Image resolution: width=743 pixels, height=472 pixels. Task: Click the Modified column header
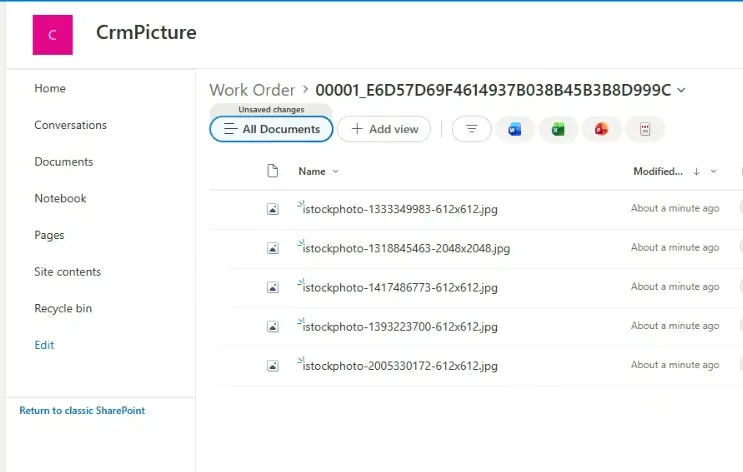(658, 172)
